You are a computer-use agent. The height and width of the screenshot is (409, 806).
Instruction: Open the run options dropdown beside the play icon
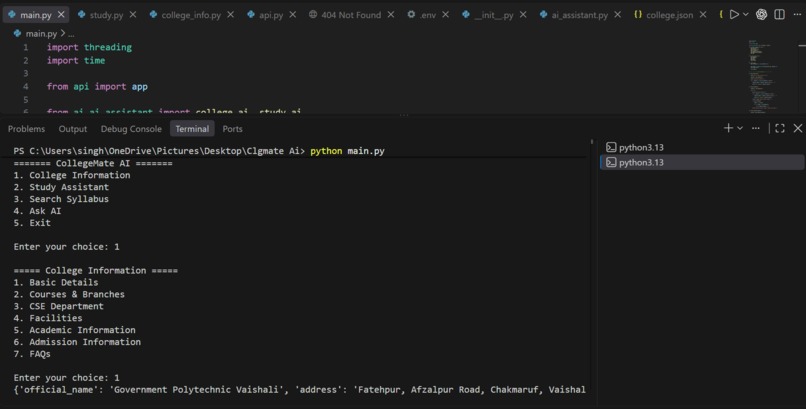tap(745, 14)
